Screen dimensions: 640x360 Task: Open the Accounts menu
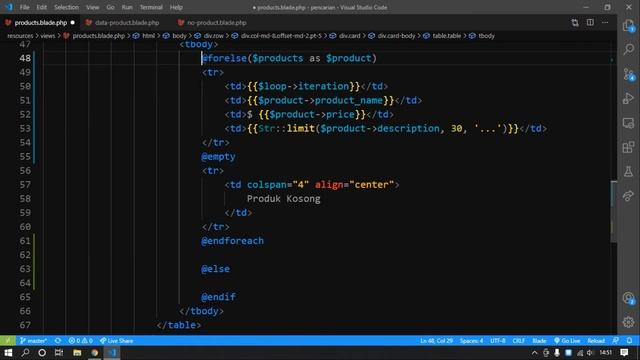click(628, 298)
